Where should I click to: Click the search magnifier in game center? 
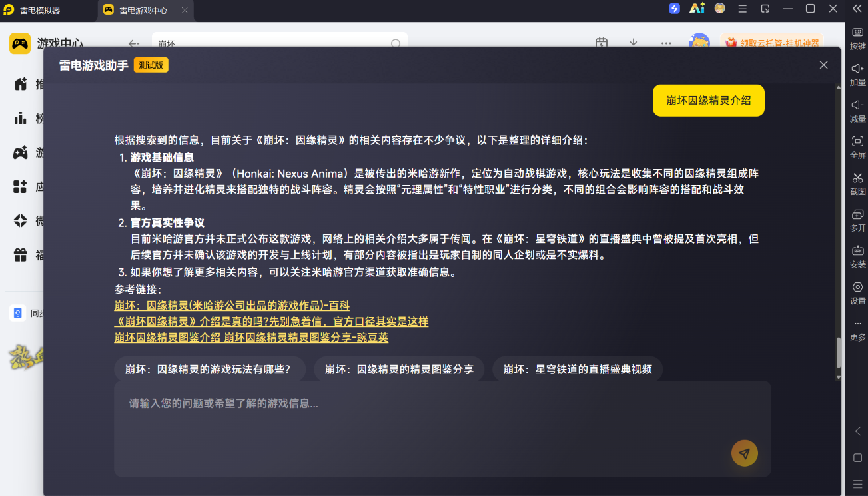point(396,44)
